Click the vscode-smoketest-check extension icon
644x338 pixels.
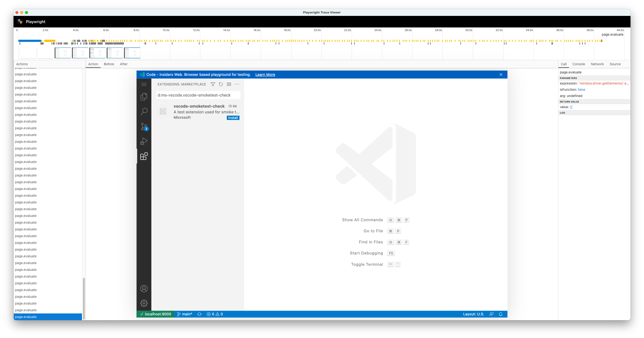tap(163, 112)
